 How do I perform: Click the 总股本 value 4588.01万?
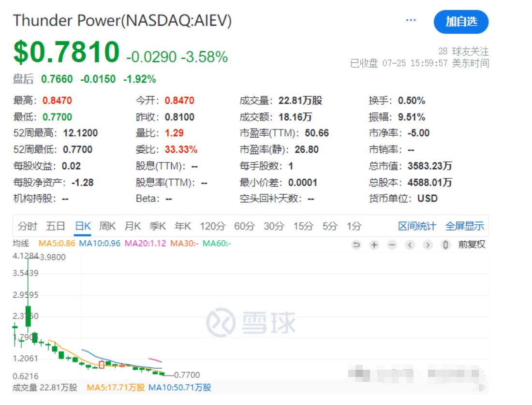(x=430, y=182)
